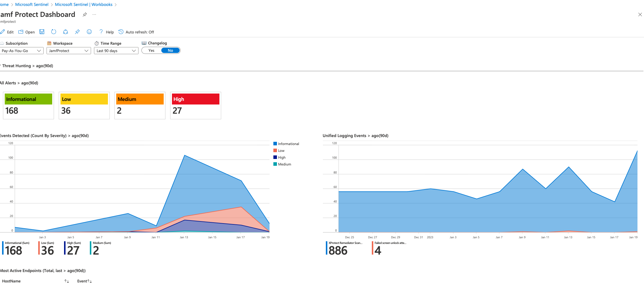644x283 pixels.
Task: Click the share workbook icon
Action: pos(66,32)
